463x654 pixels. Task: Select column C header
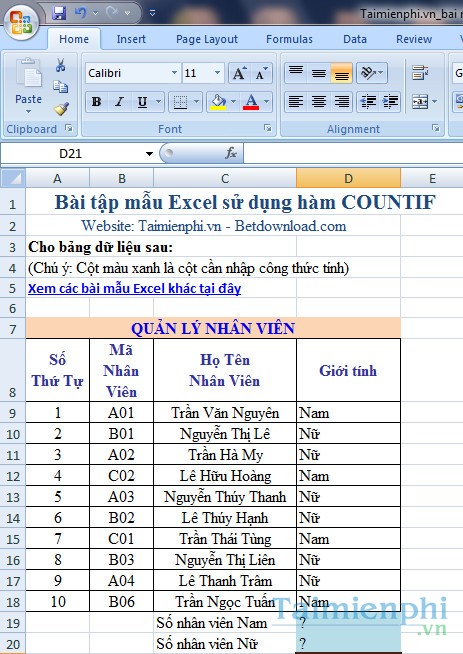[x=225, y=178]
